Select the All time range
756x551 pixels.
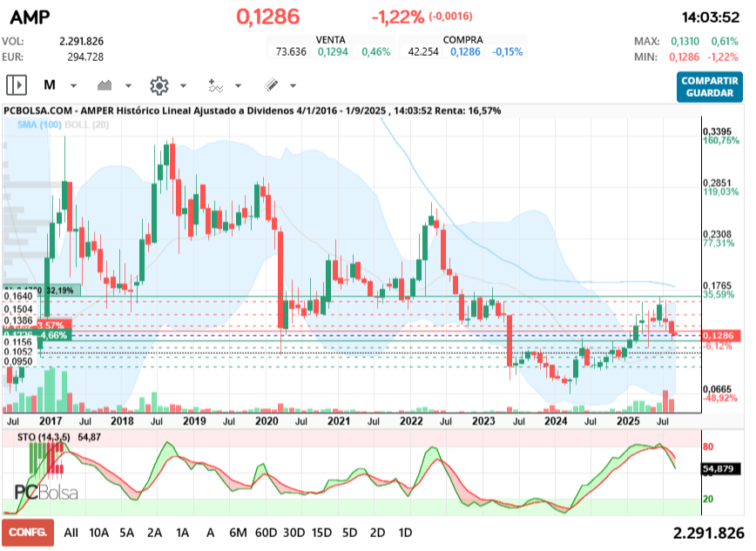tap(71, 533)
